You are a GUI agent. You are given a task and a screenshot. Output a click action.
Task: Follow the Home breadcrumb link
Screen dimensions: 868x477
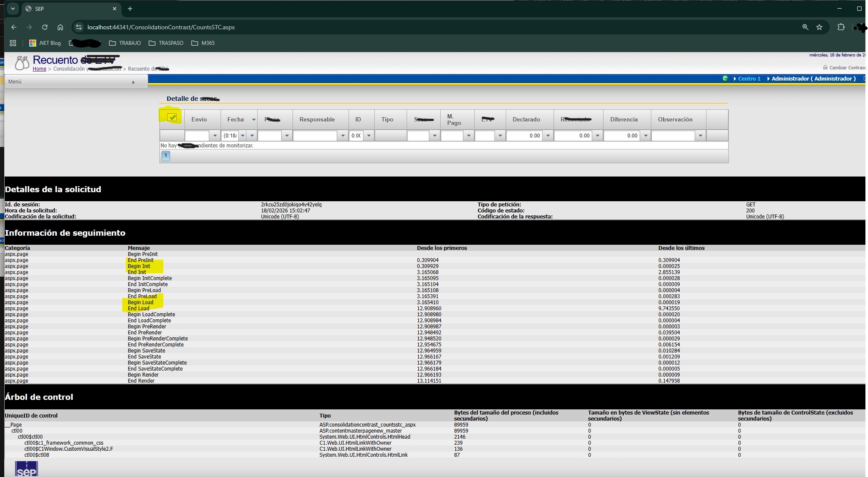[39, 69]
